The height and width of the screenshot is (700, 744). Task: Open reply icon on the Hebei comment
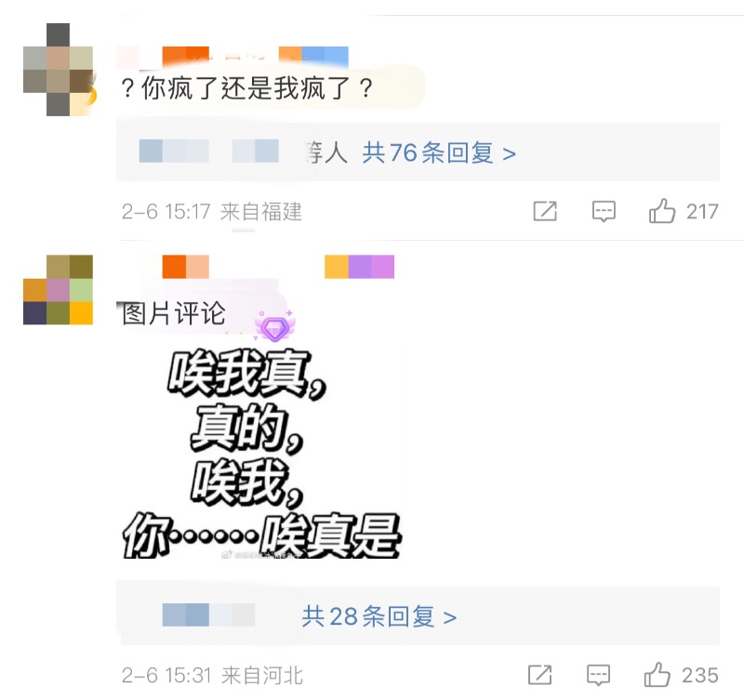[x=598, y=675]
